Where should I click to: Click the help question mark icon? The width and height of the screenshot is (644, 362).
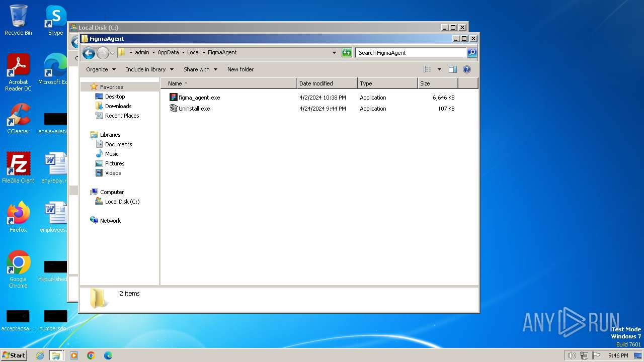click(x=466, y=69)
